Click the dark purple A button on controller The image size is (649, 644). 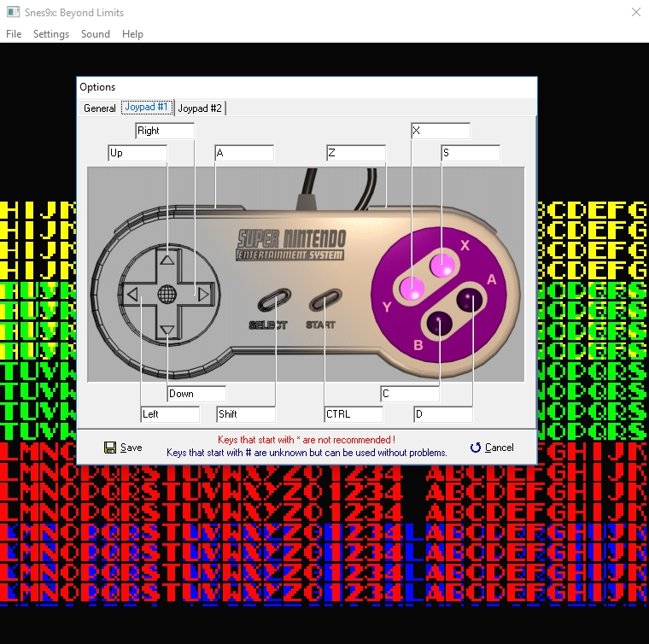pos(470,300)
